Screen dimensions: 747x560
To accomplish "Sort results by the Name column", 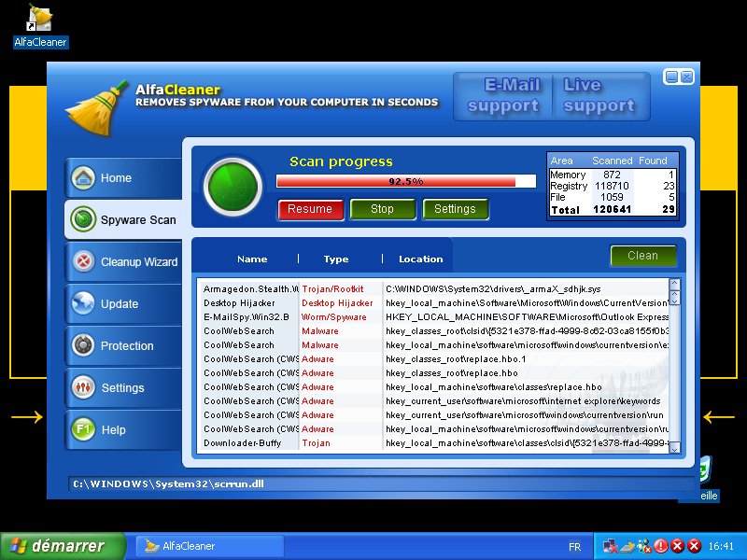I will pyautogui.click(x=252, y=259).
